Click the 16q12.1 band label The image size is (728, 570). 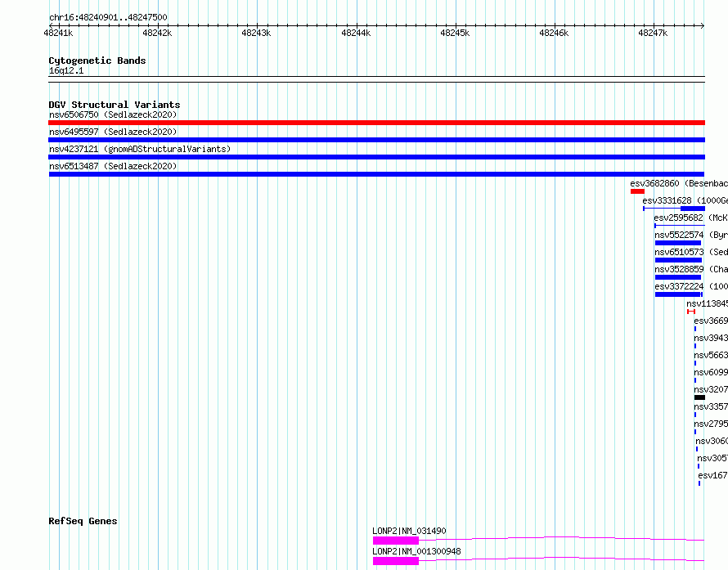point(66,70)
